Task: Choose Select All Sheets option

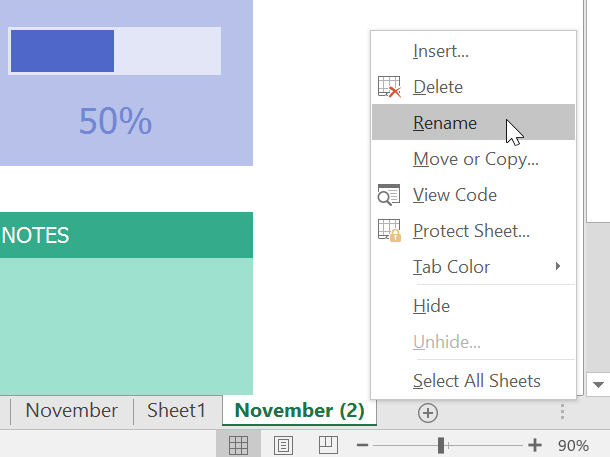Action: coord(477,381)
